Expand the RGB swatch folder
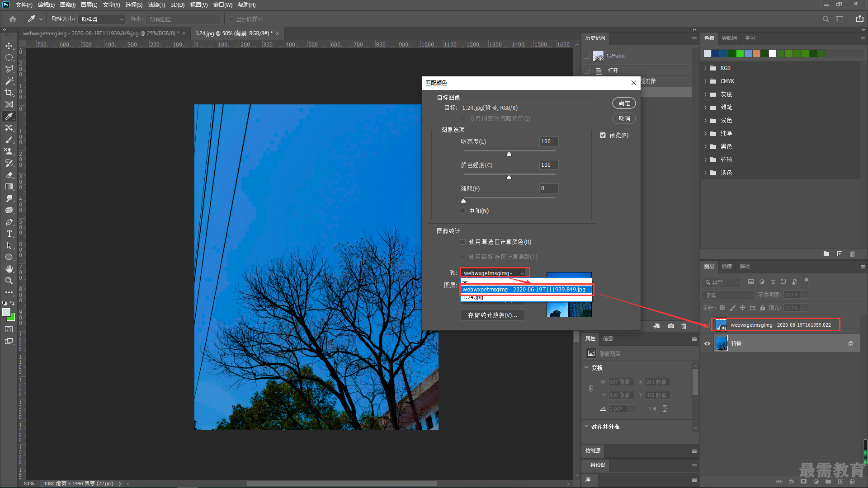 click(705, 68)
